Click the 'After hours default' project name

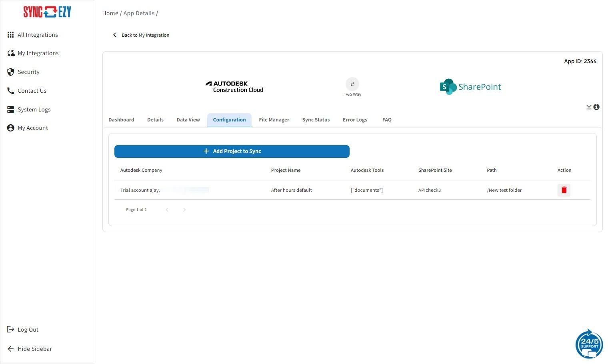click(x=292, y=190)
